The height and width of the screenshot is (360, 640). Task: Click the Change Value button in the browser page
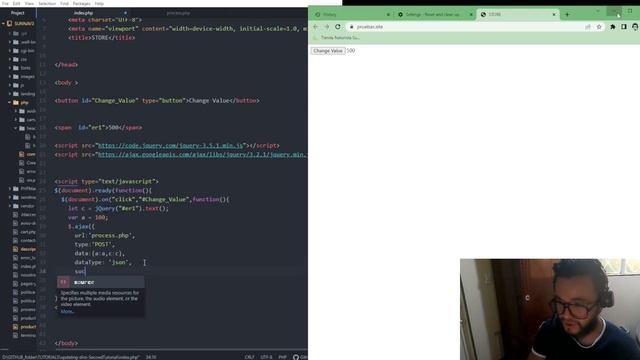(x=328, y=51)
